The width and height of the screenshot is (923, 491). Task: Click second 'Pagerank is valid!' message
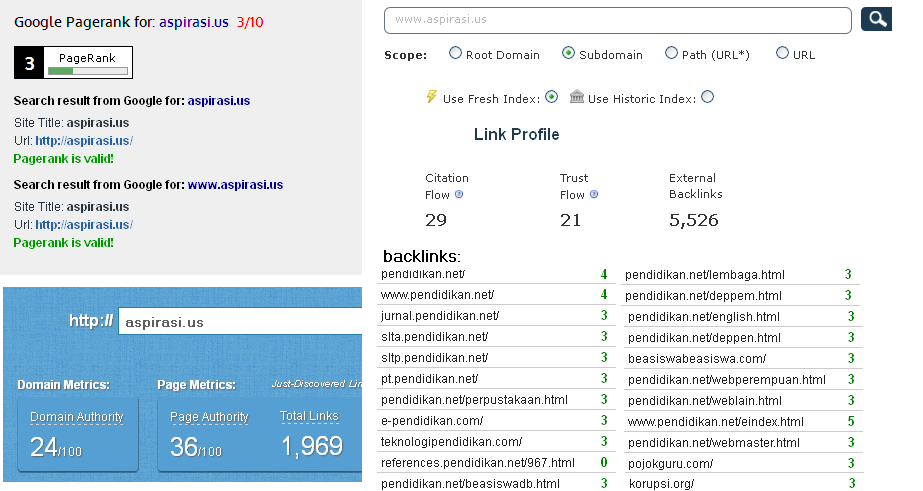click(64, 243)
